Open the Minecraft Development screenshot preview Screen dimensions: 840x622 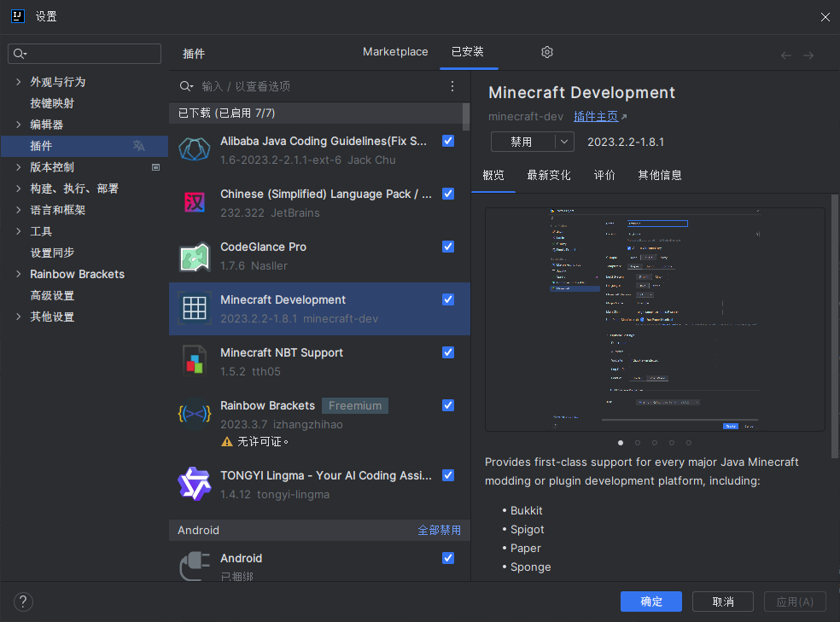tap(655, 319)
